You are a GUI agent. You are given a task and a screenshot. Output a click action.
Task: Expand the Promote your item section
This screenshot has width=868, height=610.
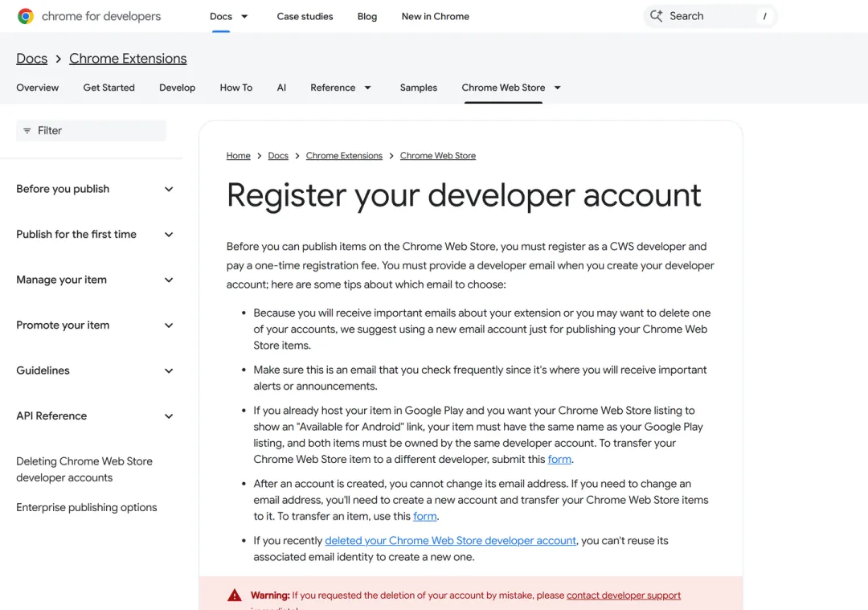(x=169, y=325)
